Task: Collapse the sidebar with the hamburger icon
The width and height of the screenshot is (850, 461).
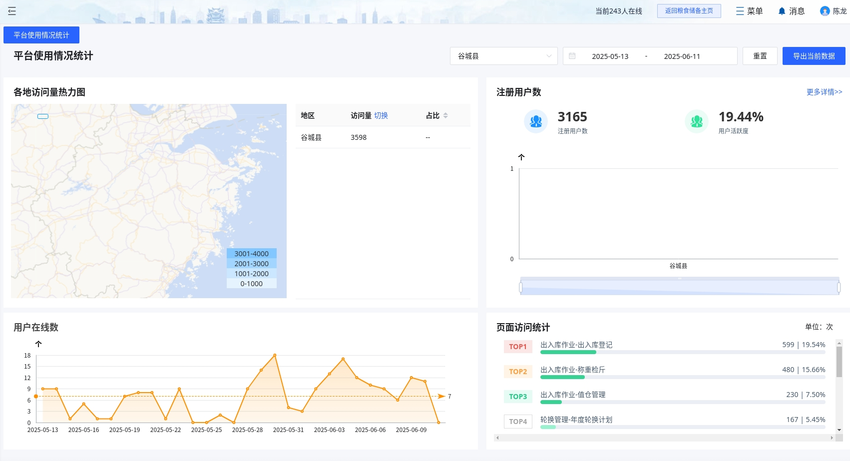Action: 11,11
